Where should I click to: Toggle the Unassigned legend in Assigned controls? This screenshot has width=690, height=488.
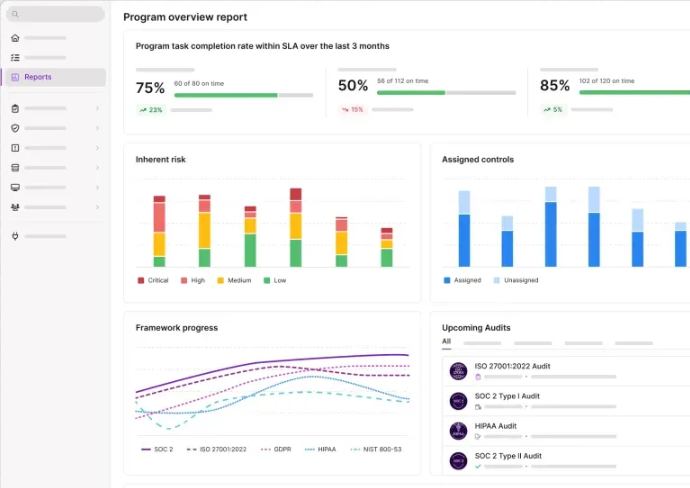tap(516, 280)
